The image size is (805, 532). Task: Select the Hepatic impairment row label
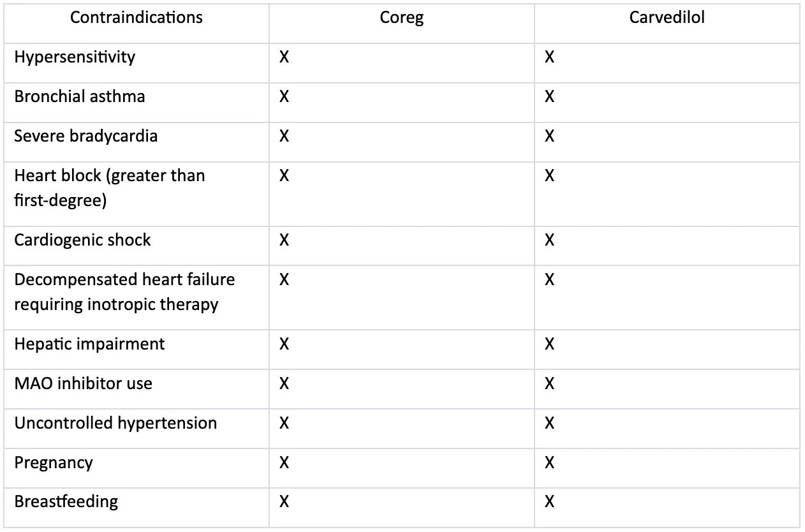[89, 344]
